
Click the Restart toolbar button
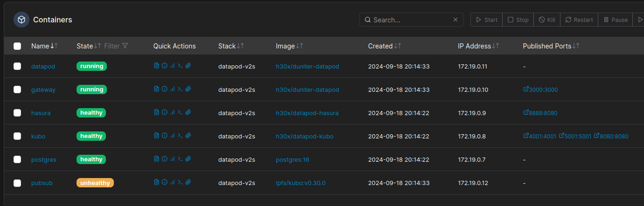[579, 20]
